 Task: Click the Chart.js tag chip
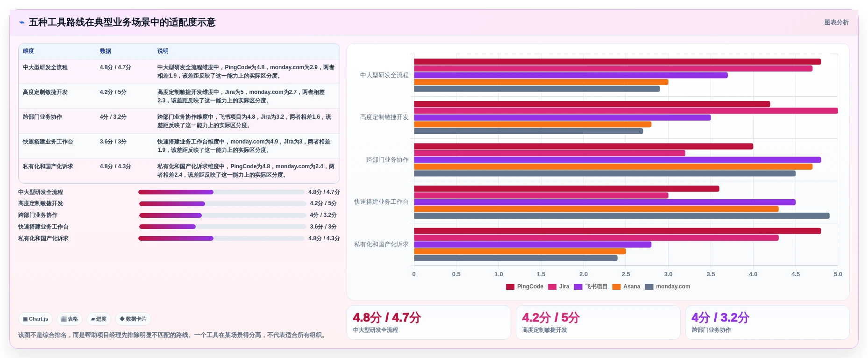[x=36, y=319]
